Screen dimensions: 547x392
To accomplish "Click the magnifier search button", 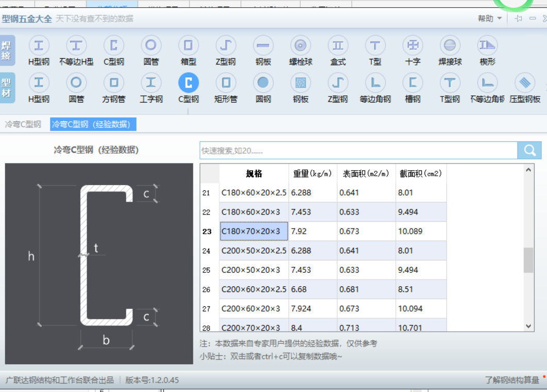I will pyautogui.click(x=529, y=151).
